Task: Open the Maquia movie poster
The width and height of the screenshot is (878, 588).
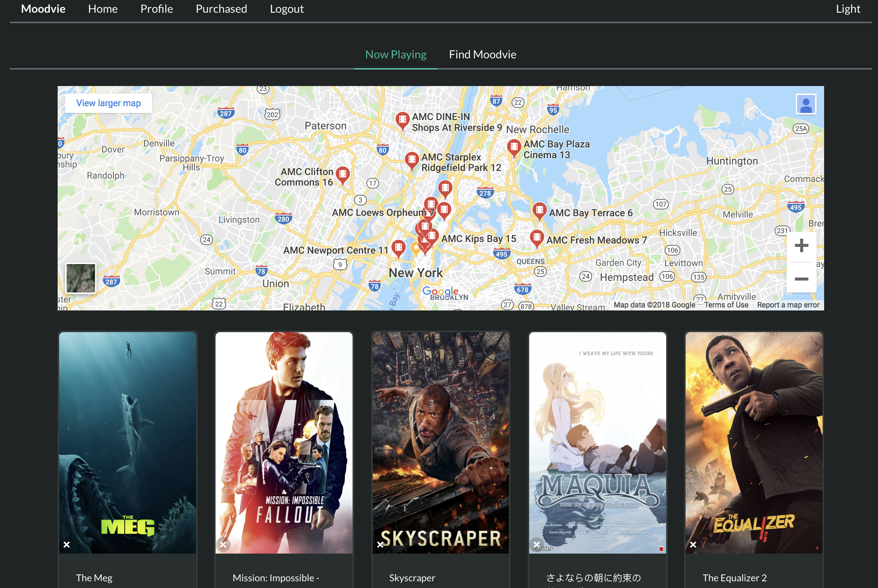Action: click(597, 442)
